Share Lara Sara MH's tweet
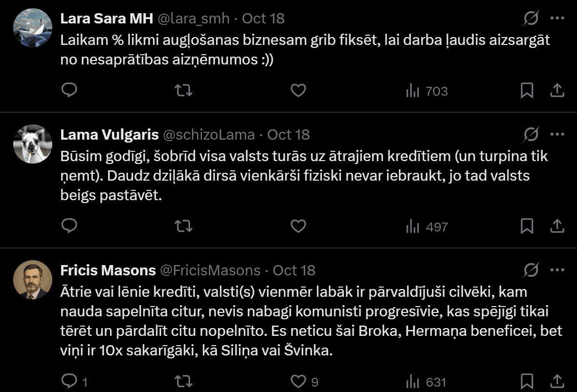Screen dimensions: 577x392 557,91
